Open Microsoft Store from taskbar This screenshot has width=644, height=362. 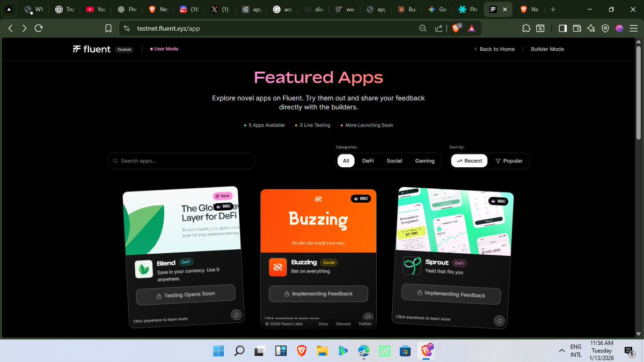tap(405, 351)
